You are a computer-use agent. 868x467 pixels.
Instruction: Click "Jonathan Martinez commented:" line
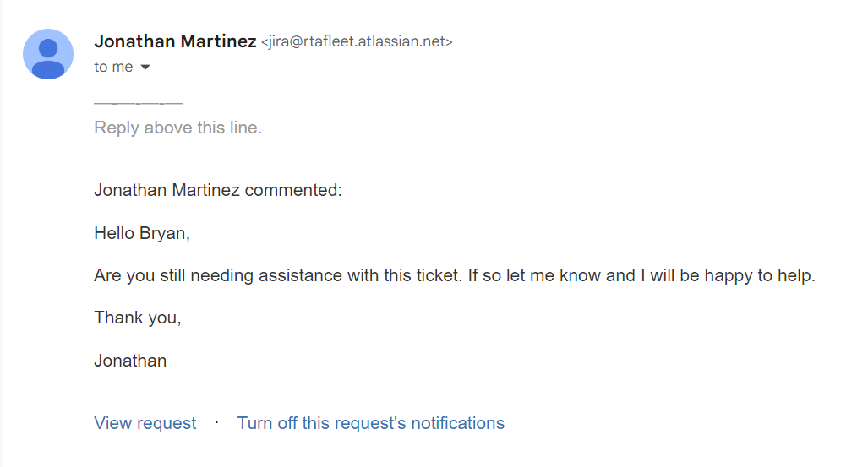[218, 190]
